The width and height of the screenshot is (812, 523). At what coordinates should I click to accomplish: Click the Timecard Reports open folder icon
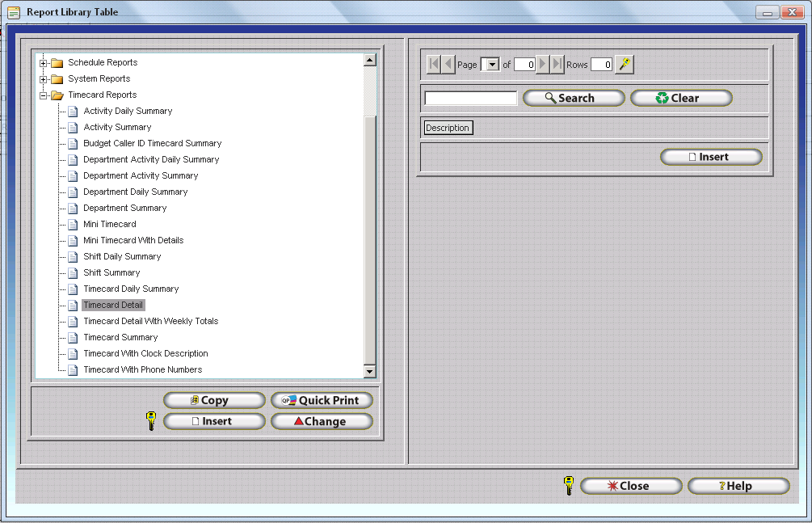pyautogui.click(x=57, y=95)
